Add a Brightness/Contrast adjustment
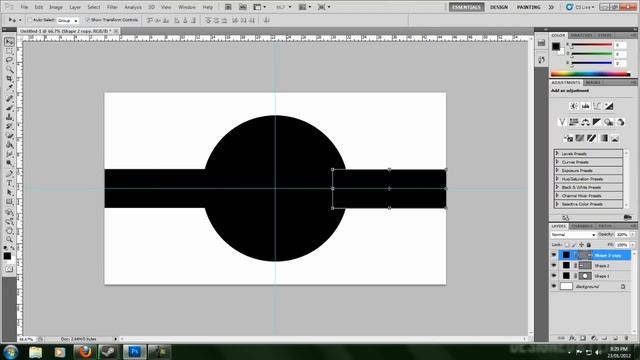 pyautogui.click(x=573, y=106)
